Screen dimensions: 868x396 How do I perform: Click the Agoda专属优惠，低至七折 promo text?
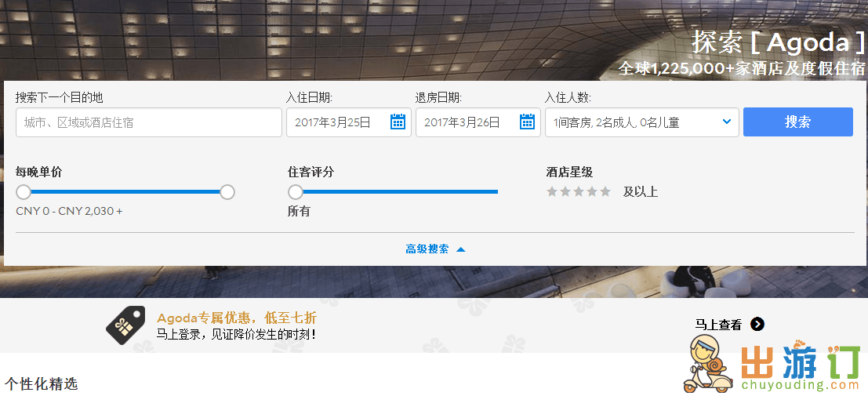pos(237,318)
